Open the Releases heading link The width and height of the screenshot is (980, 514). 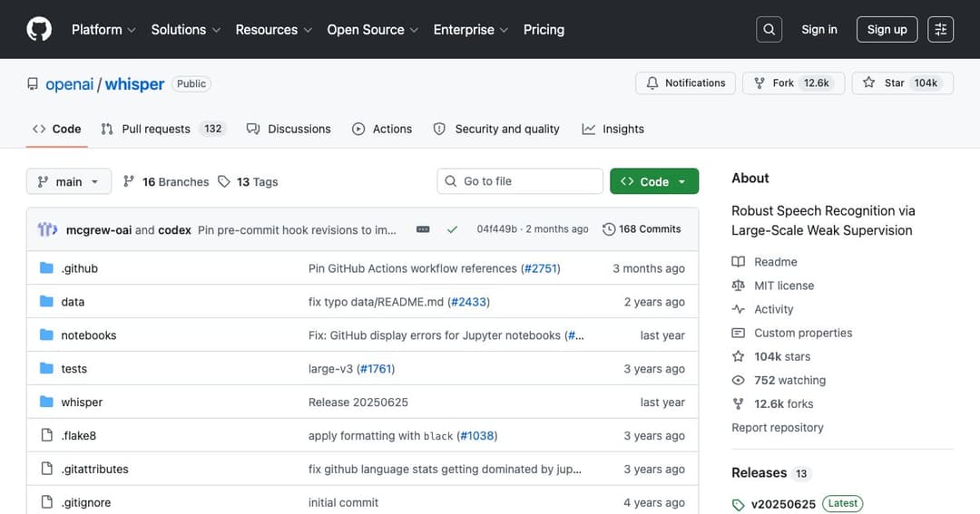tap(759, 473)
